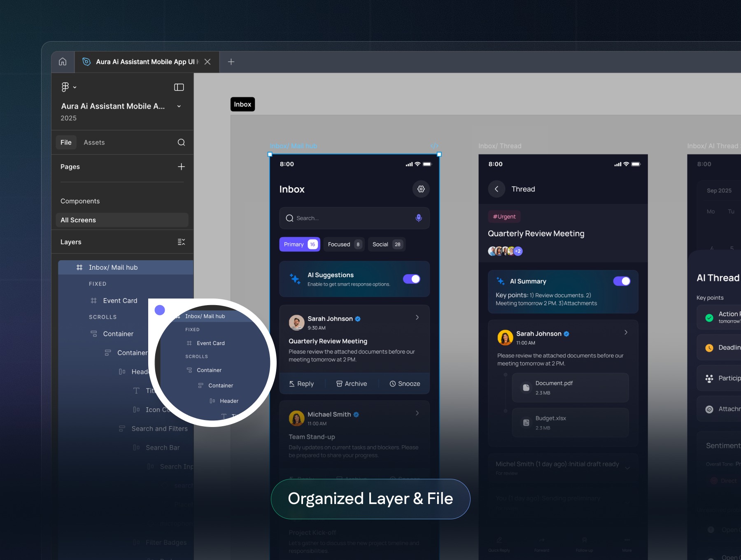Image resolution: width=741 pixels, height=560 pixels.
Task: Click the Archive button
Action: point(352,383)
